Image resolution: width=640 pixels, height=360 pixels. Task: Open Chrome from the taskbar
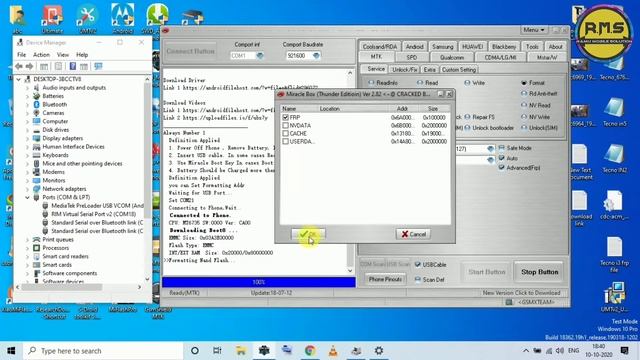coord(310,351)
